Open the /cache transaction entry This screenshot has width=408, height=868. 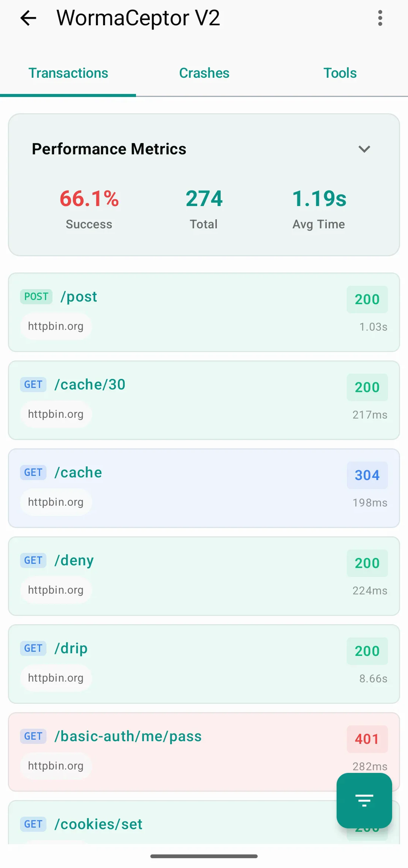(x=204, y=488)
